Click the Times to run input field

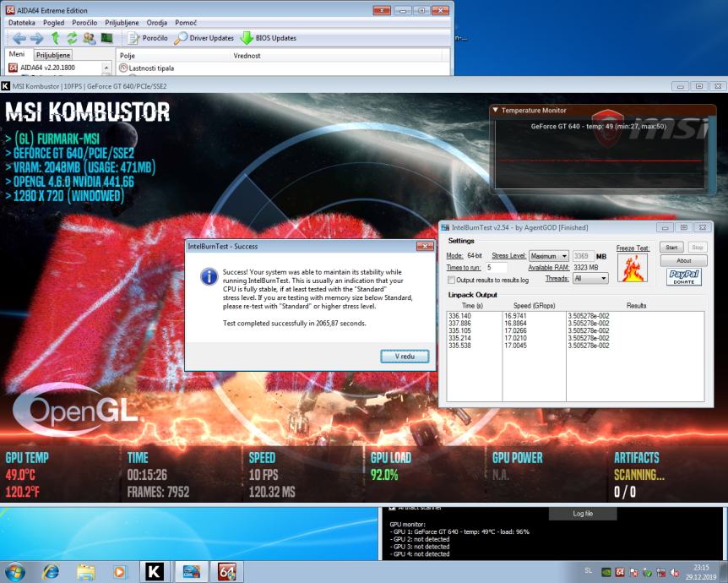point(497,268)
